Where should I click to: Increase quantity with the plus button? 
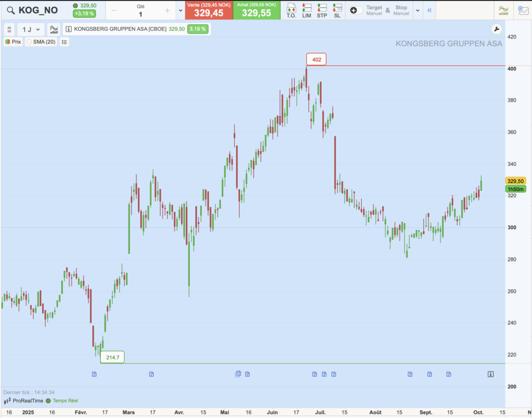[167, 10]
